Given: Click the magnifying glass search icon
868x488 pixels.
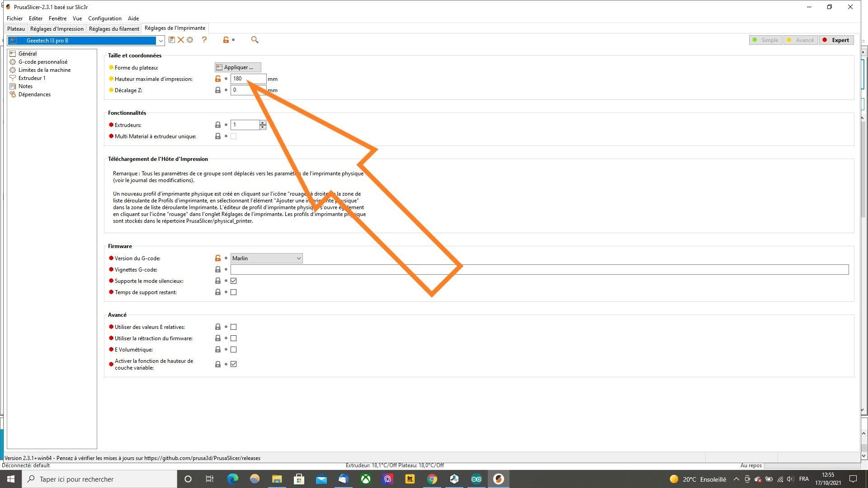Looking at the screenshot, I should (255, 40).
